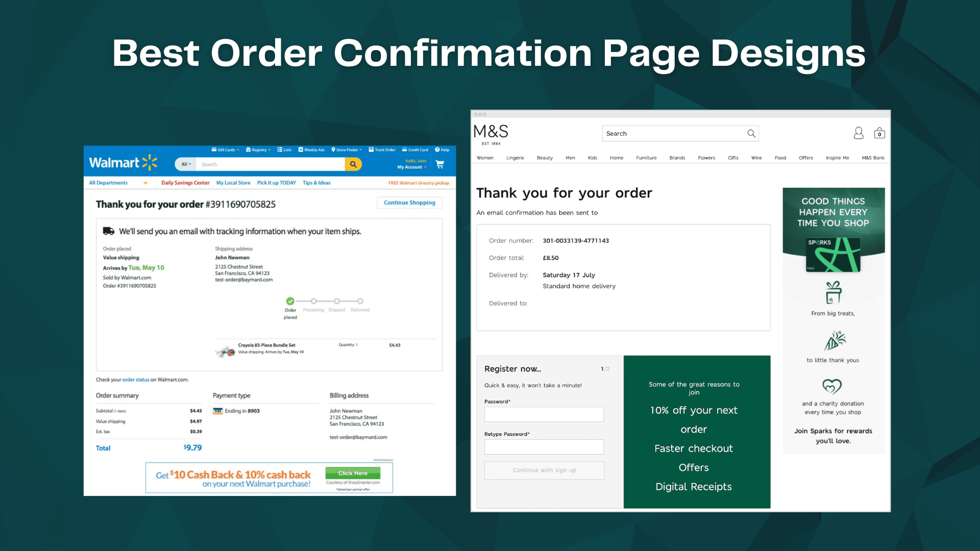The width and height of the screenshot is (980, 551).
Task: Open the My Account dropdown
Action: pyautogui.click(x=411, y=167)
